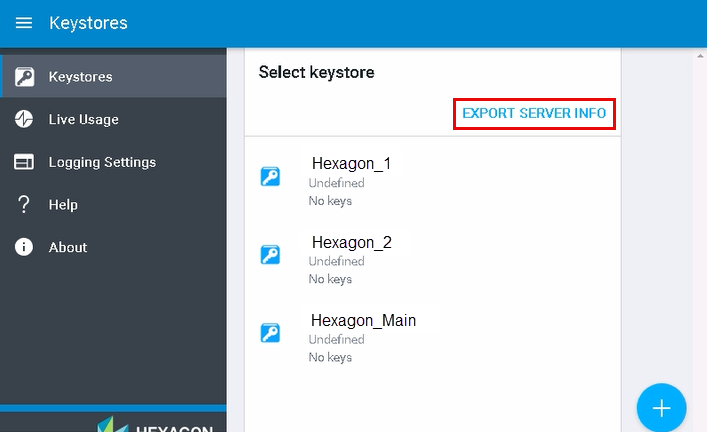The height and width of the screenshot is (432, 707).
Task: Open the Hexagon_Main keystore entry
Action: (x=363, y=321)
